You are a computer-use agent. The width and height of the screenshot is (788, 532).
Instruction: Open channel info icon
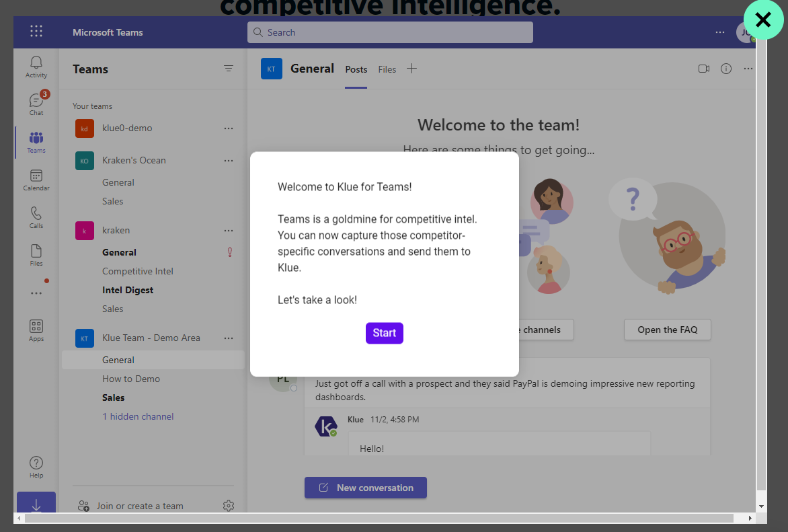(725, 69)
